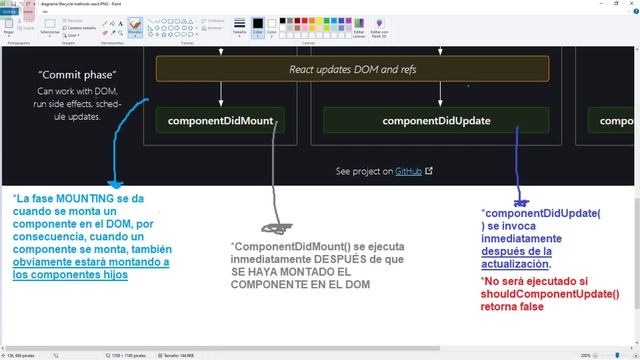This screenshot has height=360, width=640.
Task: Activate Color 1 foreground box
Action: 258,27
